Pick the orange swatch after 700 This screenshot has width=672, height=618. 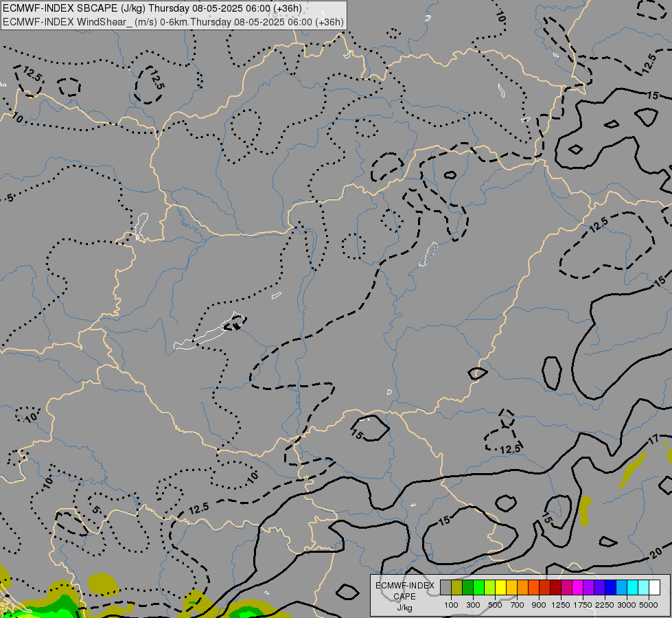(x=522, y=587)
